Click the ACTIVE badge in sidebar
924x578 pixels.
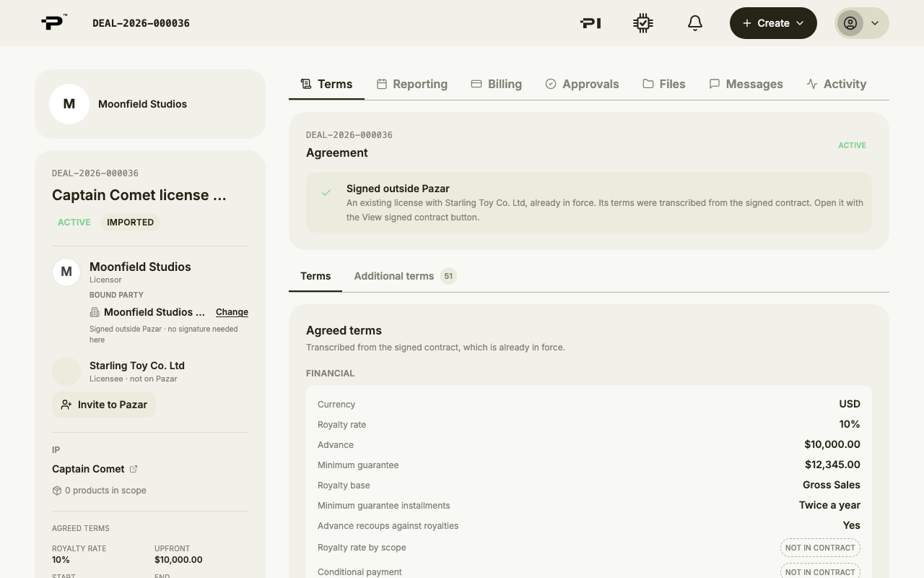pos(74,223)
